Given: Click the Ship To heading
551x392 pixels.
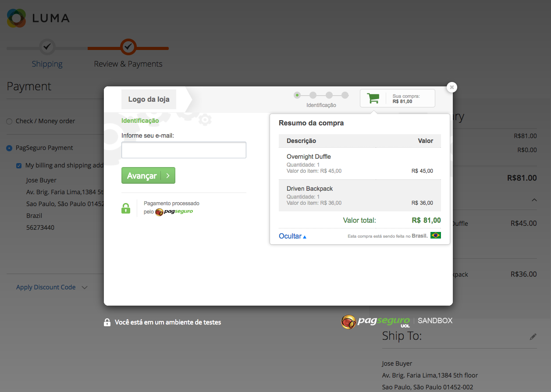Looking at the screenshot, I should (x=402, y=336).
